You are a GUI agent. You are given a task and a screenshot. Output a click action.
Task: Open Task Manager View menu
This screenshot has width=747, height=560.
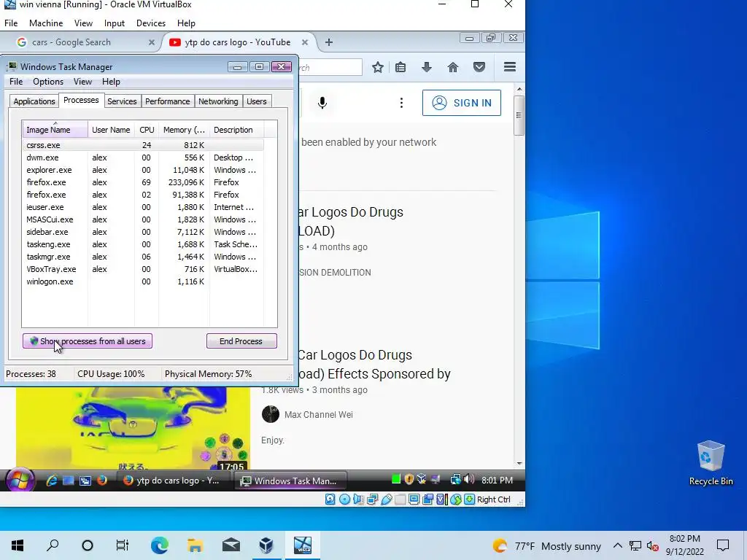pos(82,82)
